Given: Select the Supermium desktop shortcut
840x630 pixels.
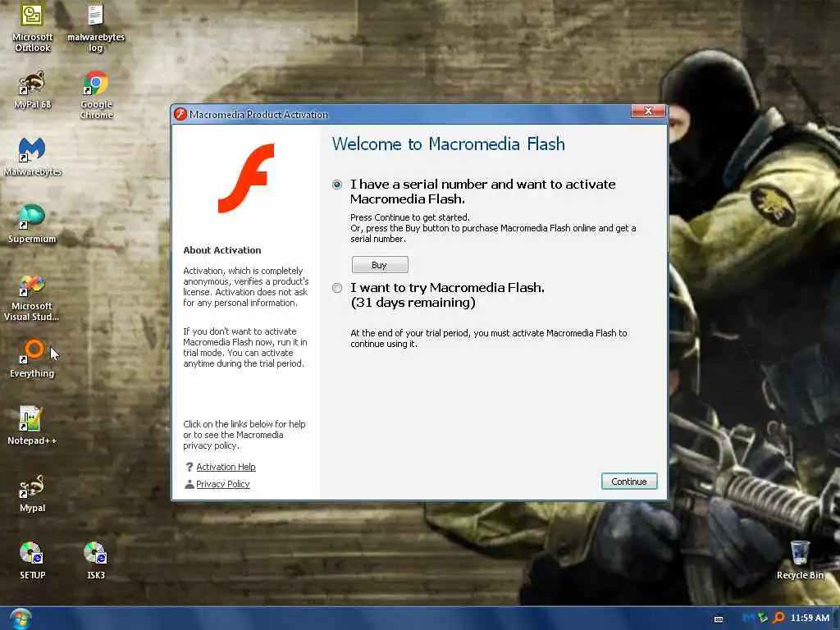Looking at the screenshot, I should [x=32, y=224].
